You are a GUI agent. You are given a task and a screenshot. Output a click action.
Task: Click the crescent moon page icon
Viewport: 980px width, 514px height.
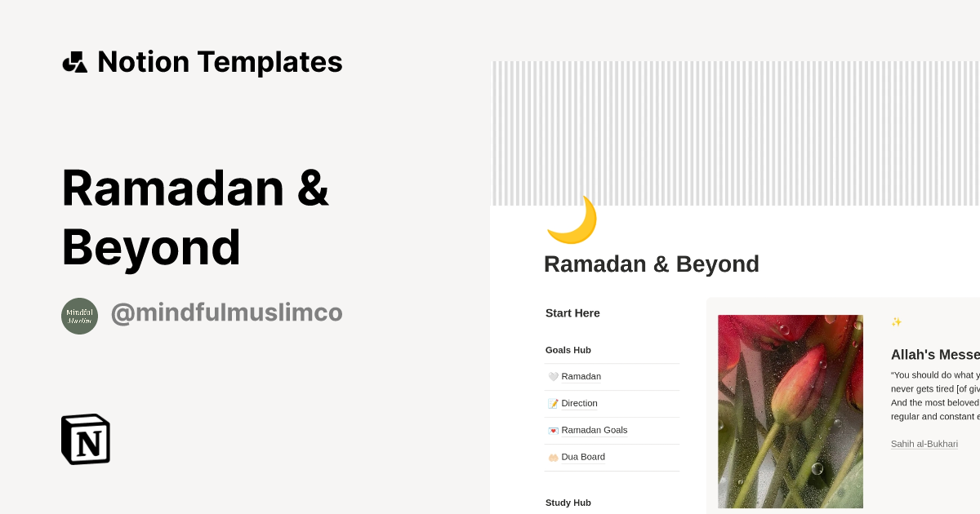point(572,219)
